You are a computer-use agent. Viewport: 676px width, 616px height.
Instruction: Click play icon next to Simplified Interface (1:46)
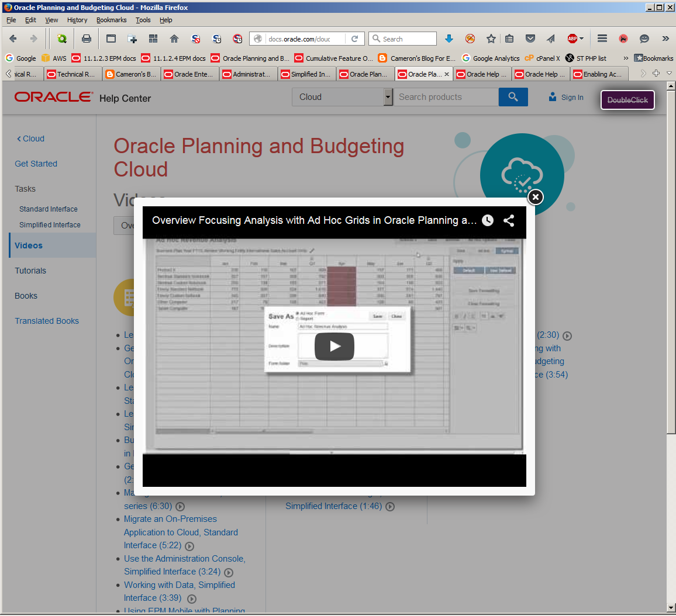coord(389,507)
